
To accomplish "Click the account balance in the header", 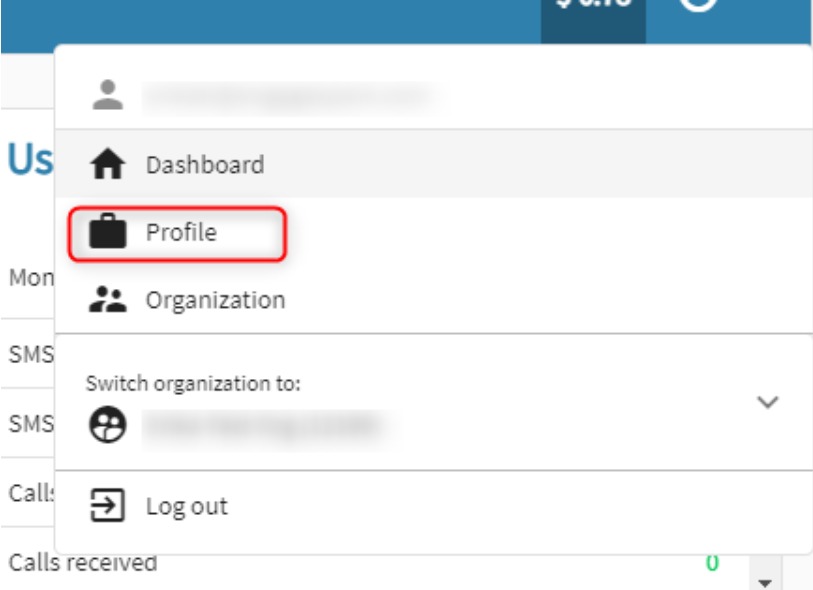I will point(592,8).
